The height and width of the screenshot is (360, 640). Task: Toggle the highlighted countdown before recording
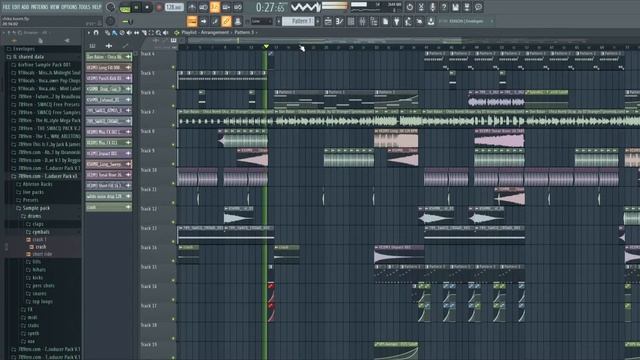215,7
